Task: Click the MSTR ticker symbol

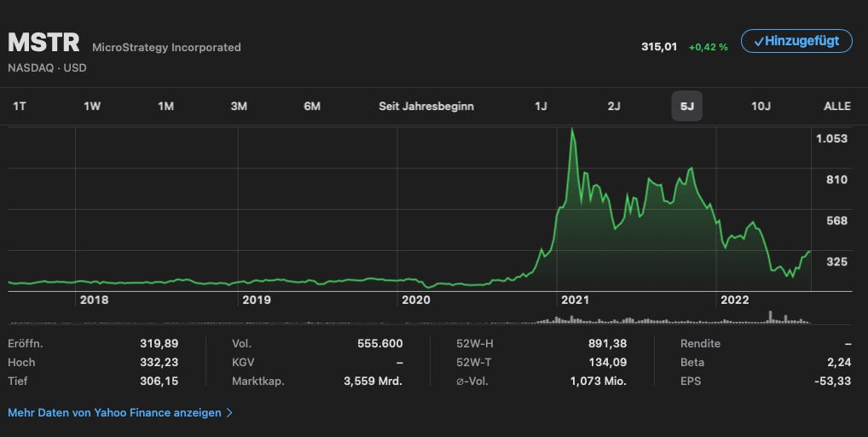Action: coord(43,43)
